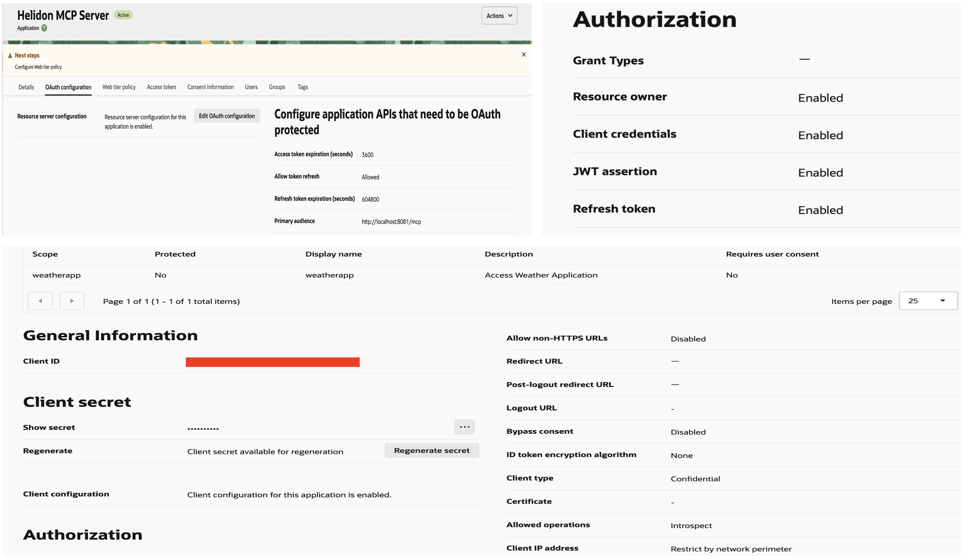
Task: Switch to the Details tab
Action: coord(26,87)
